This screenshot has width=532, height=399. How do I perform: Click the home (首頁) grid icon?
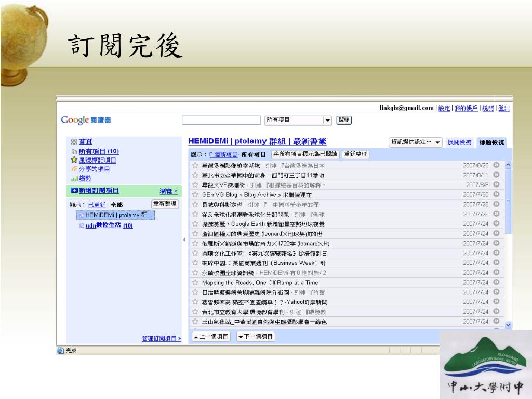click(74, 142)
